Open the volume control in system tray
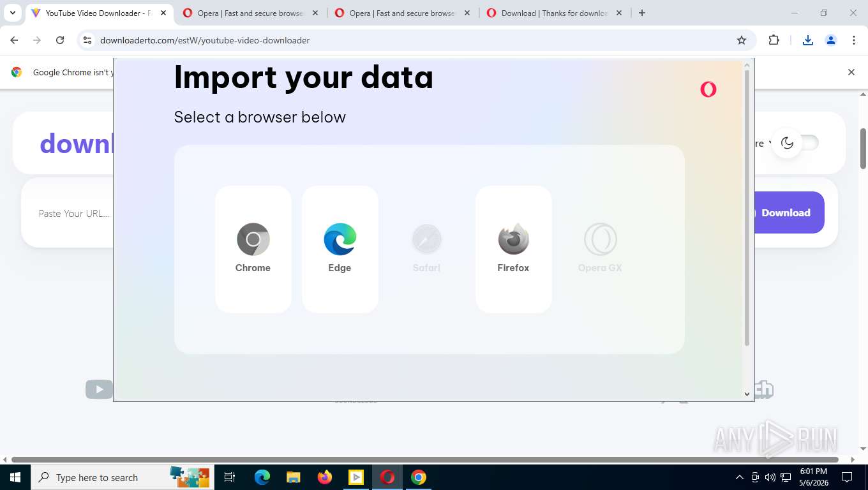 tap(770, 477)
